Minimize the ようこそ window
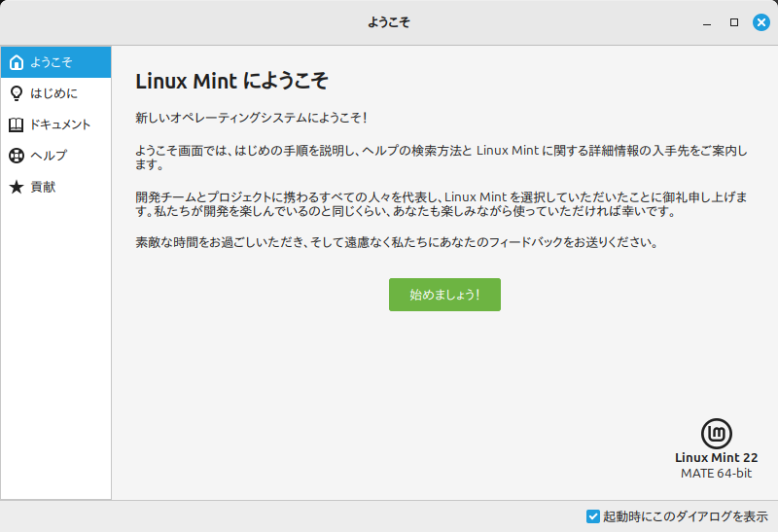Screen dimensions: 778x532 tap(707, 22)
